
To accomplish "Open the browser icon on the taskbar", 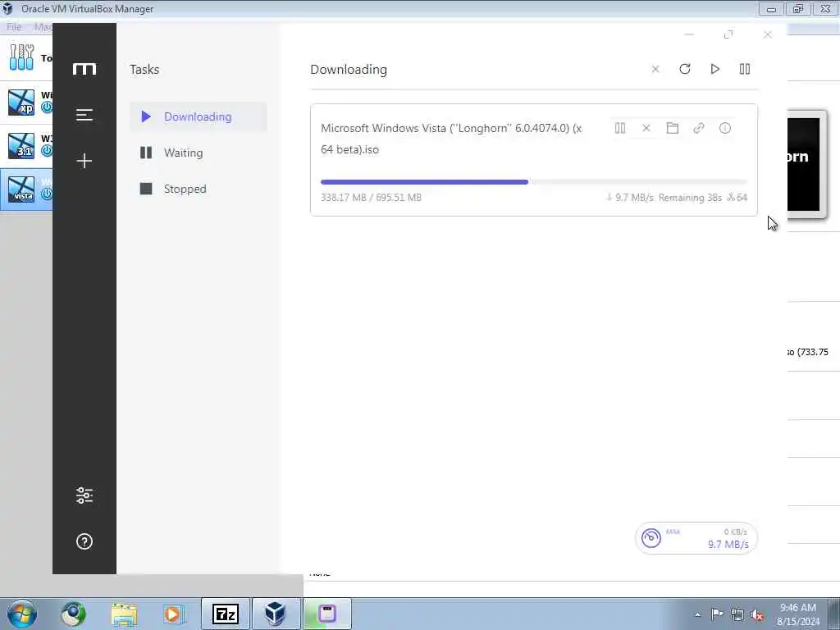I will click(73, 614).
